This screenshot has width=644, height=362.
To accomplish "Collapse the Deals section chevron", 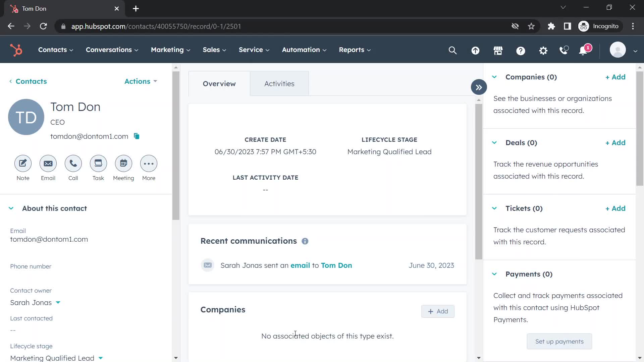I will point(494,142).
